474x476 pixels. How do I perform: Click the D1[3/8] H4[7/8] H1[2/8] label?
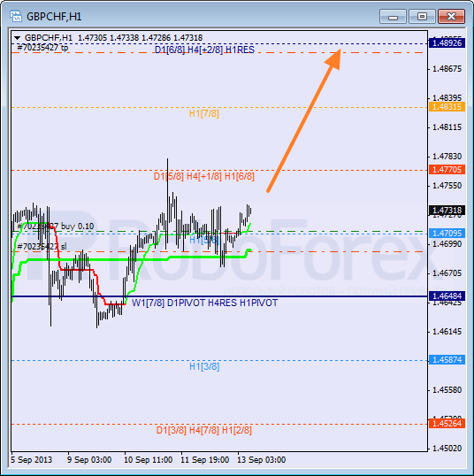tap(204, 430)
